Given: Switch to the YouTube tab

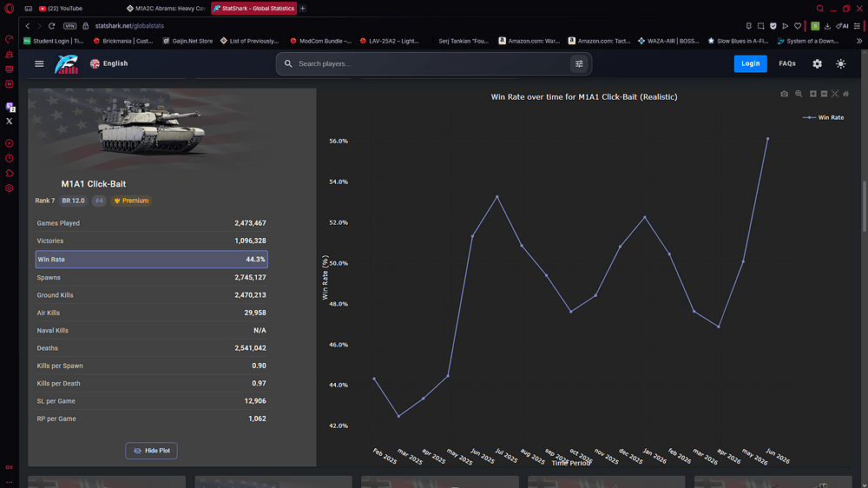Looking at the screenshot, I should (x=61, y=9).
